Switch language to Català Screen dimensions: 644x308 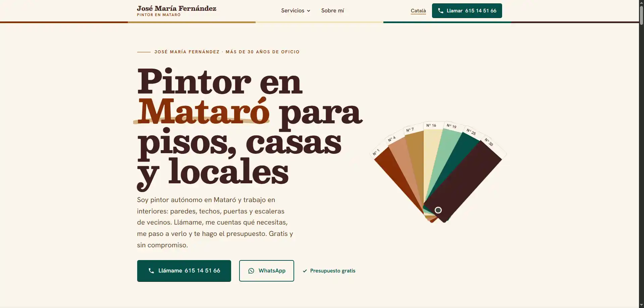click(418, 11)
